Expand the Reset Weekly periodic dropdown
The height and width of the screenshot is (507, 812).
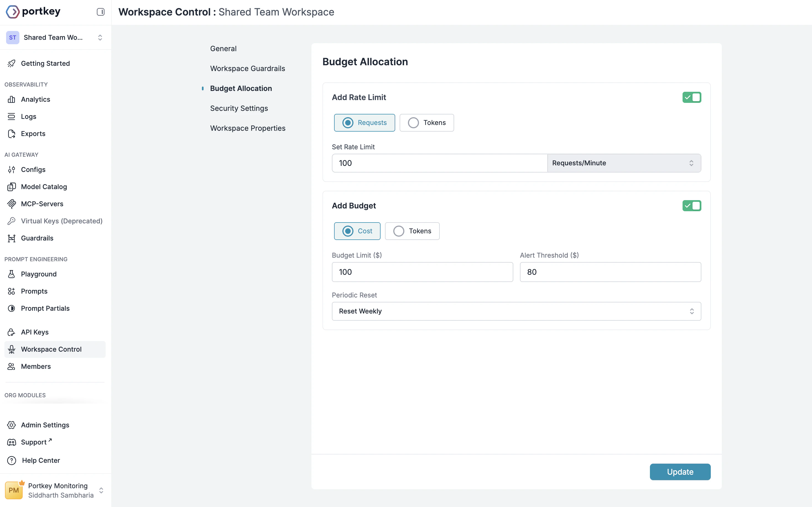click(516, 311)
